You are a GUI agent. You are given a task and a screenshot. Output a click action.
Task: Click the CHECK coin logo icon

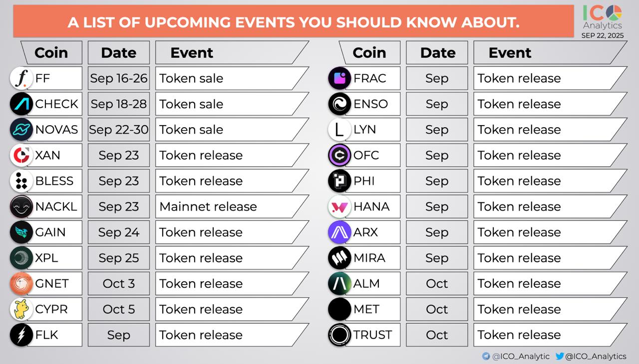click(21, 104)
